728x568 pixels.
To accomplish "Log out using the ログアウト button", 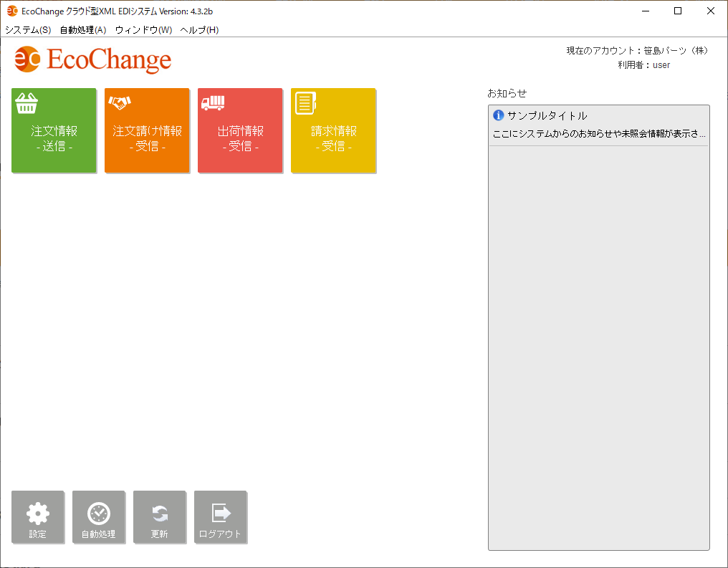I will click(220, 516).
